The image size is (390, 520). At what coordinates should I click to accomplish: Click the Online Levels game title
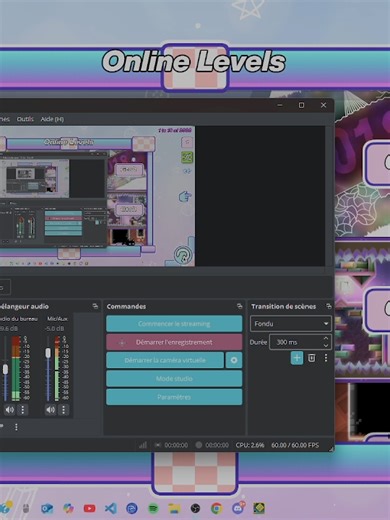[194, 61]
